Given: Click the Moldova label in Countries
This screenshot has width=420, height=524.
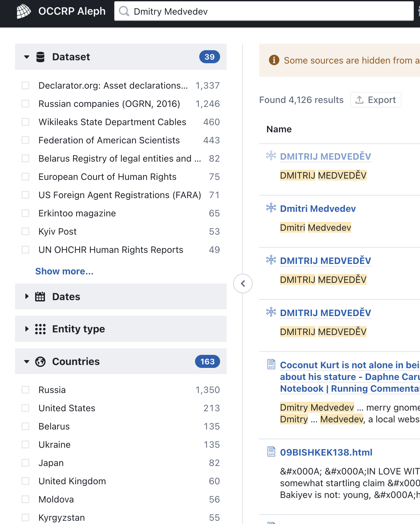Looking at the screenshot, I should pyautogui.click(x=56, y=499).
